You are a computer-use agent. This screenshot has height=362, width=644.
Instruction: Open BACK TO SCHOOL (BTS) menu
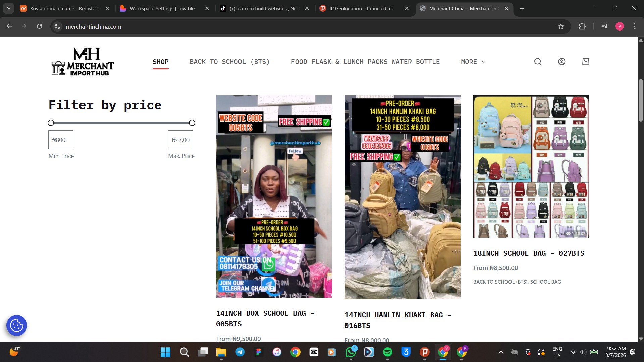click(229, 62)
